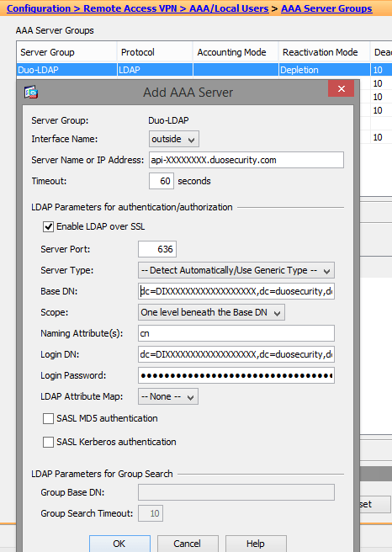Click the Protocol column header
392x552 pixels.
tap(155, 52)
